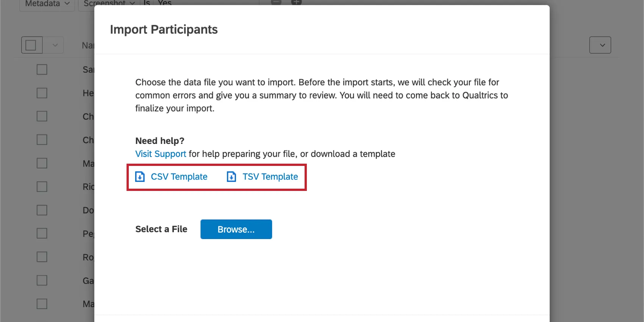
Task: Expand the dropdown button right of the dialog
Action: point(600,45)
